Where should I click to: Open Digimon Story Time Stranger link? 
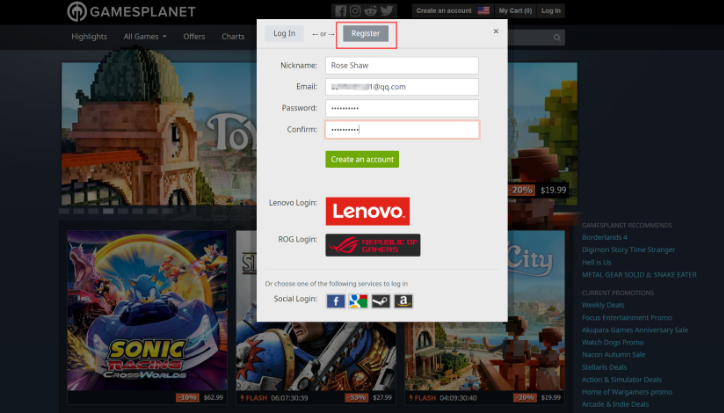tap(628, 250)
